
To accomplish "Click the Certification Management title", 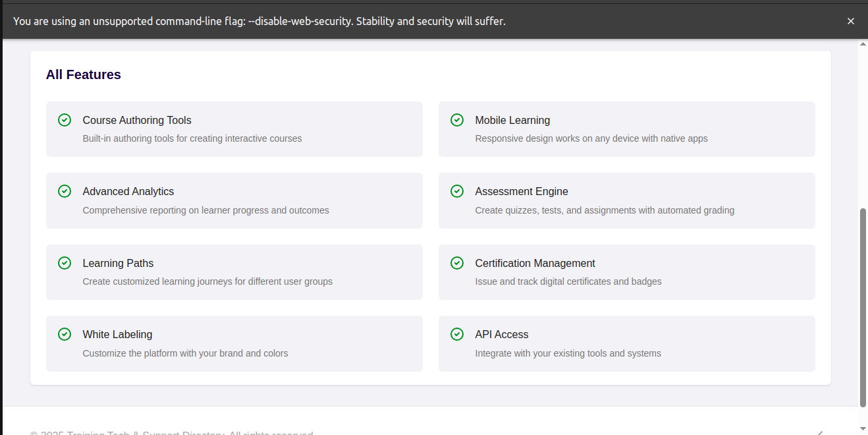I will click(535, 263).
